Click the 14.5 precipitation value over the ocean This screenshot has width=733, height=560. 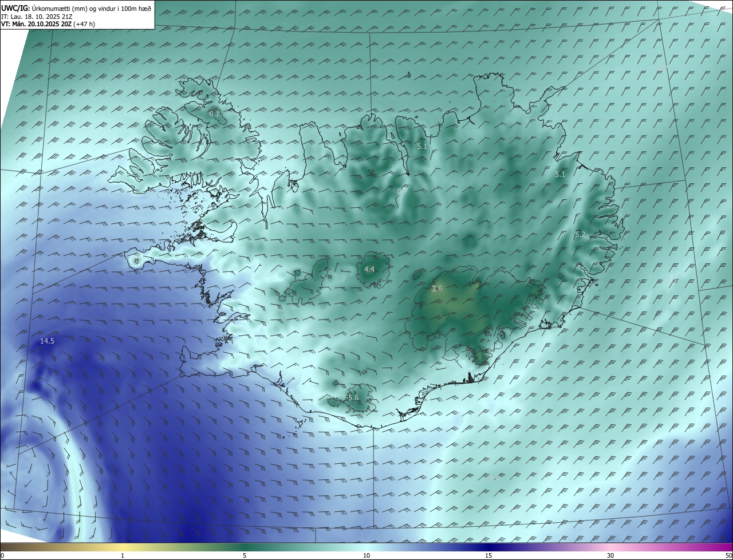[x=47, y=341]
